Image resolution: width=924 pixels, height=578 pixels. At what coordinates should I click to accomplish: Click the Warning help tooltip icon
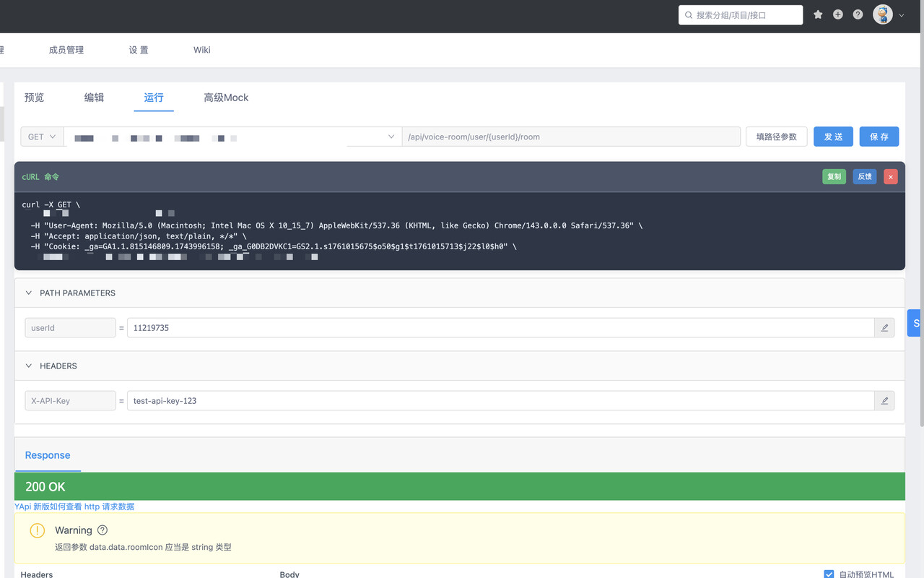(103, 530)
